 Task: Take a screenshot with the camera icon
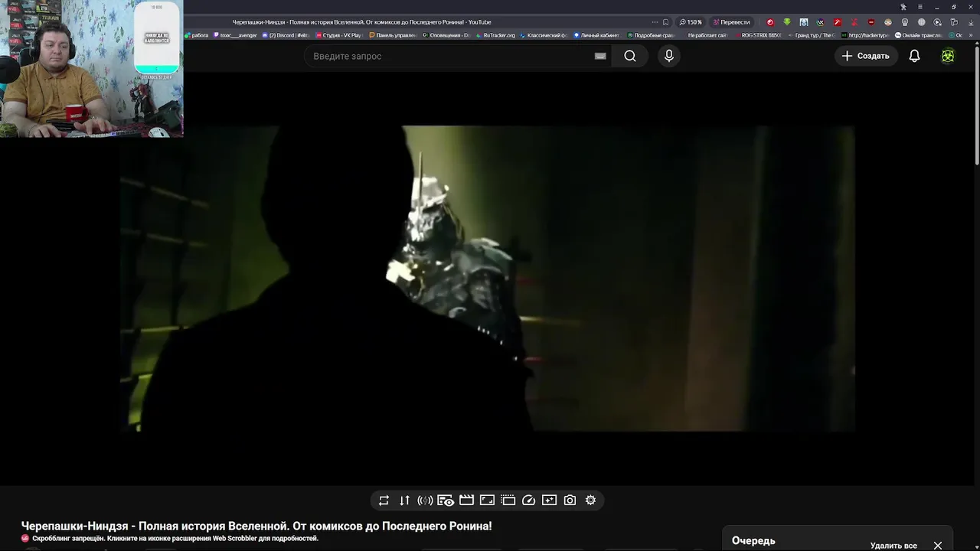coord(570,500)
